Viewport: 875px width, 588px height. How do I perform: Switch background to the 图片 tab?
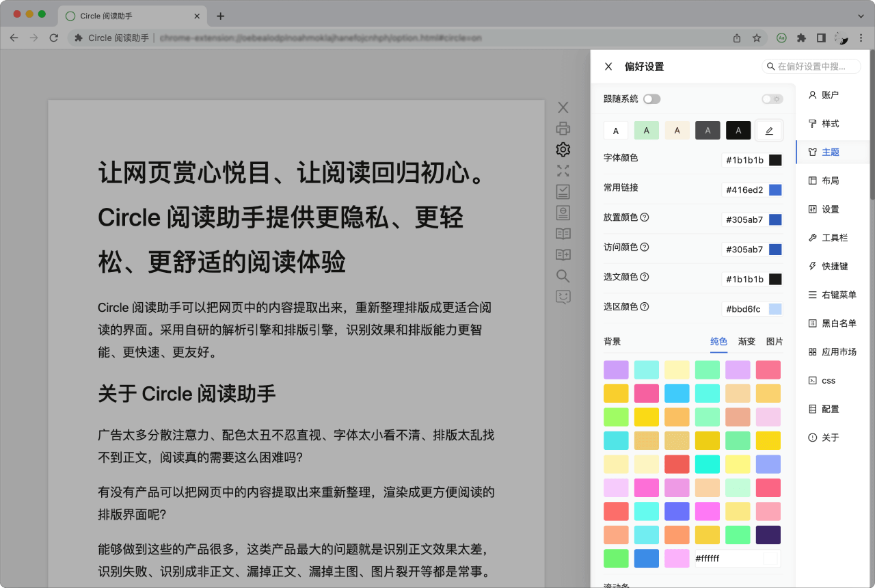tap(775, 342)
